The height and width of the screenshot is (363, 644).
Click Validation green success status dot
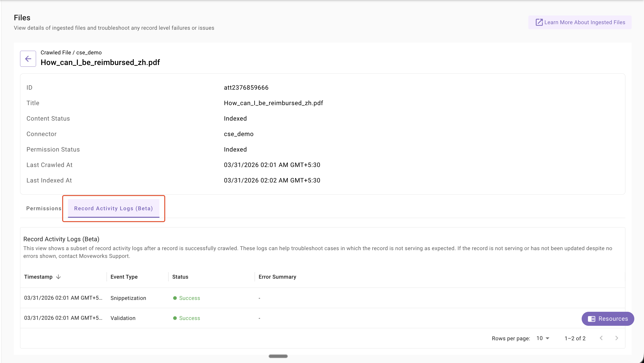point(175,318)
